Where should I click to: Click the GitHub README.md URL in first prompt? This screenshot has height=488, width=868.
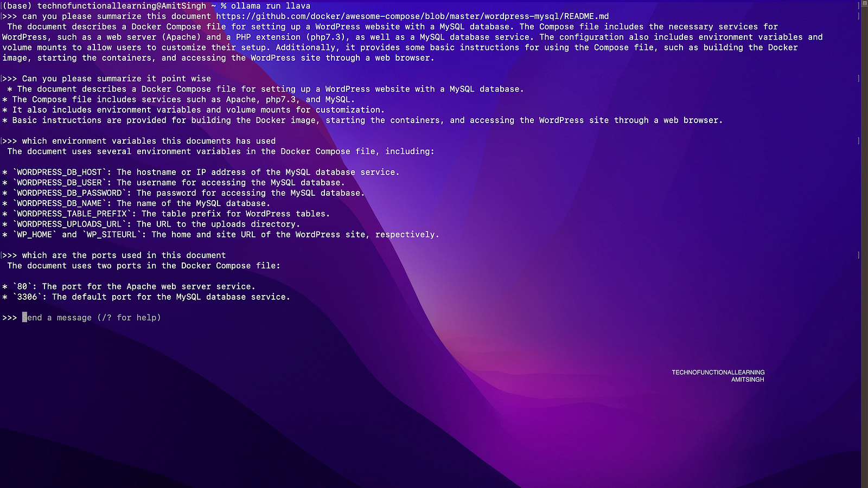click(x=412, y=16)
